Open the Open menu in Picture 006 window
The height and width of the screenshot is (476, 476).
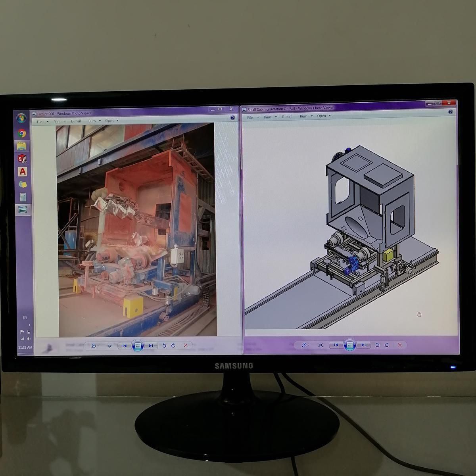coord(111,121)
